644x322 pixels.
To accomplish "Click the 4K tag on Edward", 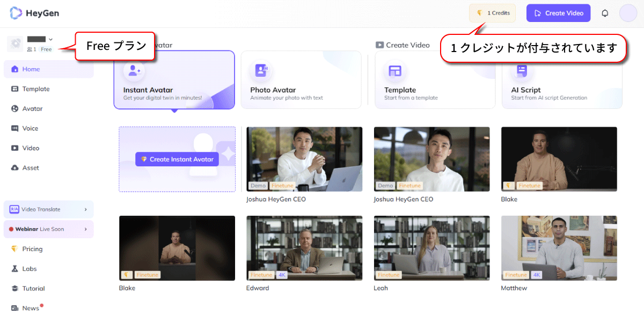I will 282,275.
